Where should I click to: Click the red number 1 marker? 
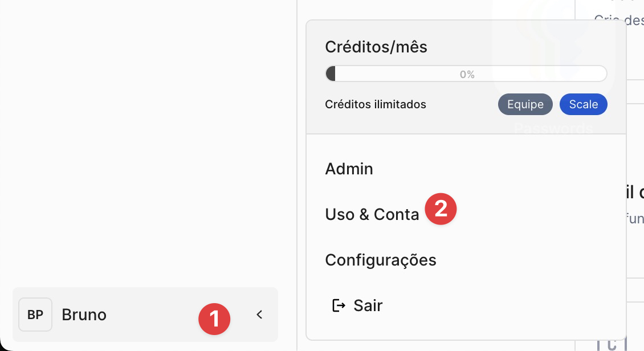coord(214,319)
